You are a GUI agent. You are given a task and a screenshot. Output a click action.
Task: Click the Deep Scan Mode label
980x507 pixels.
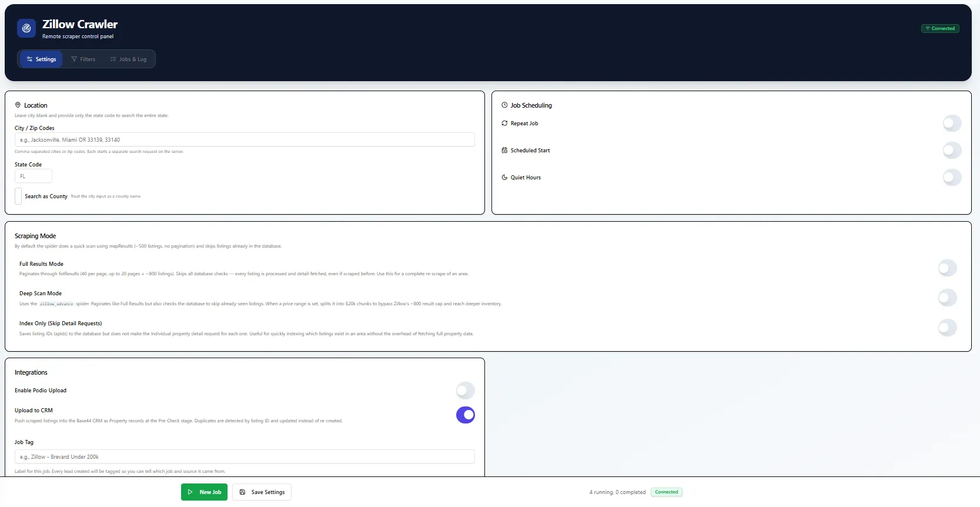[41, 293]
